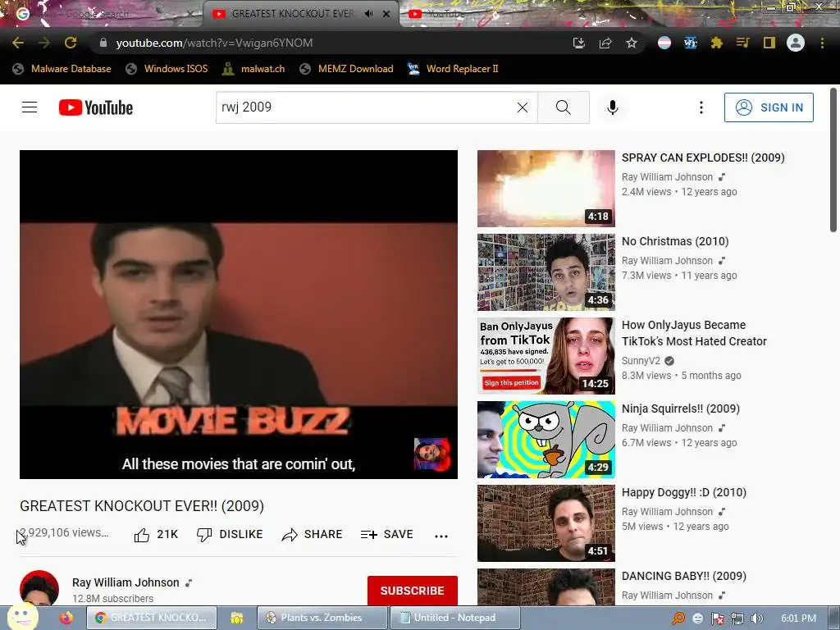
Task: Click the red SUBSCRIBE button
Action: pos(412,591)
